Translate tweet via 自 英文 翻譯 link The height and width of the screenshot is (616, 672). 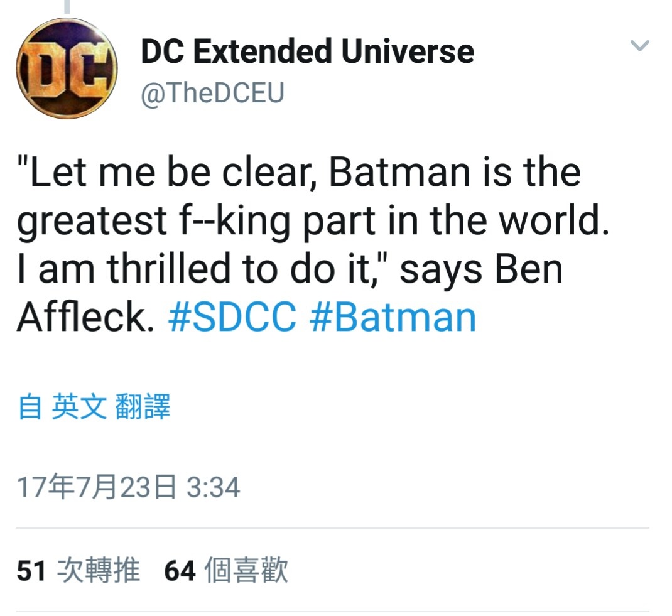point(94,406)
